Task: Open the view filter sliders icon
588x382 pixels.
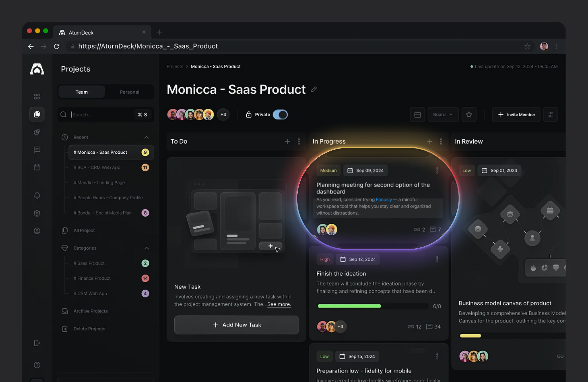Action: coord(550,115)
